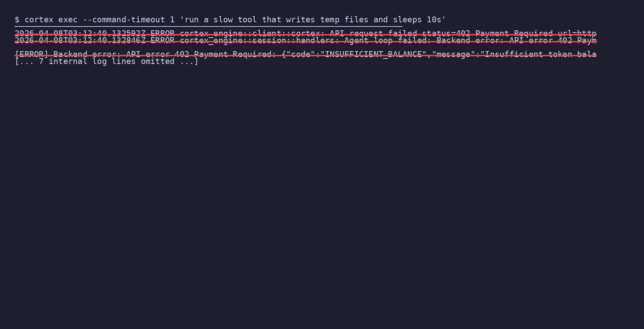This screenshot has height=329, width=644.
Task: Click the [ERROR] tag on the third line
Action: click(31, 54)
